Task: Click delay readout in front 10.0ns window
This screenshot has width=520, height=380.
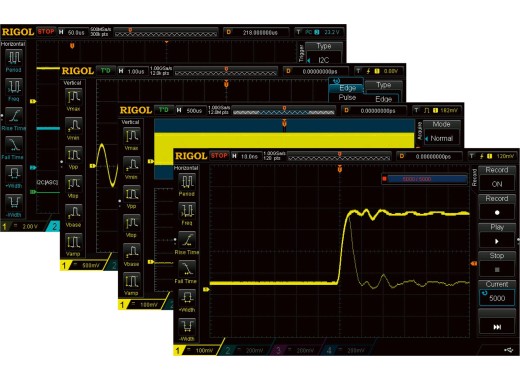Action: pos(430,156)
